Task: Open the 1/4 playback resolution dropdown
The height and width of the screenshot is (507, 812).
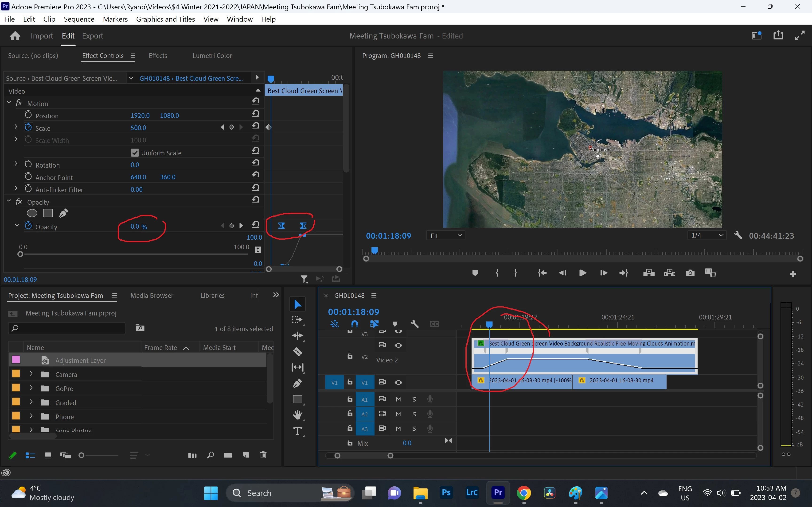Action: tap(707, 235)
